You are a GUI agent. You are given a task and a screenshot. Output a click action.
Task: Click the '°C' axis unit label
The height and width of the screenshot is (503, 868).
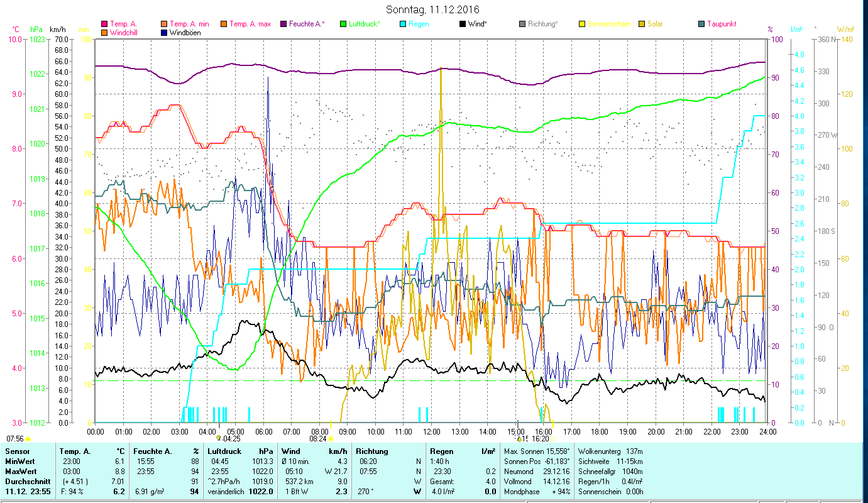[x=16, y=29]
